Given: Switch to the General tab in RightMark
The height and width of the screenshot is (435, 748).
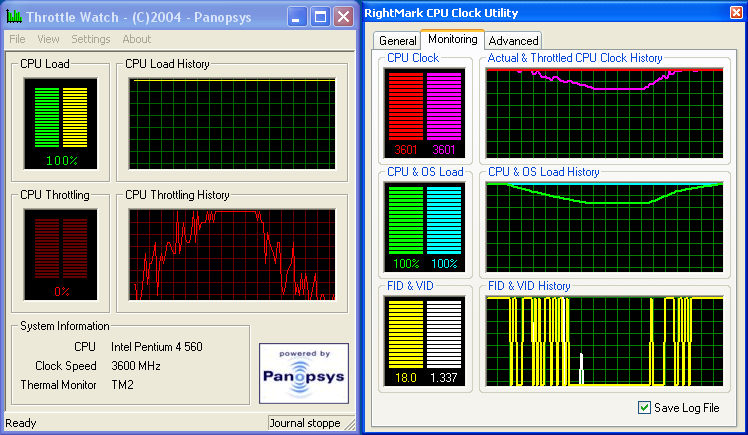Looking at the screenshot, I should pyautogui.click(x=397, y=41).
